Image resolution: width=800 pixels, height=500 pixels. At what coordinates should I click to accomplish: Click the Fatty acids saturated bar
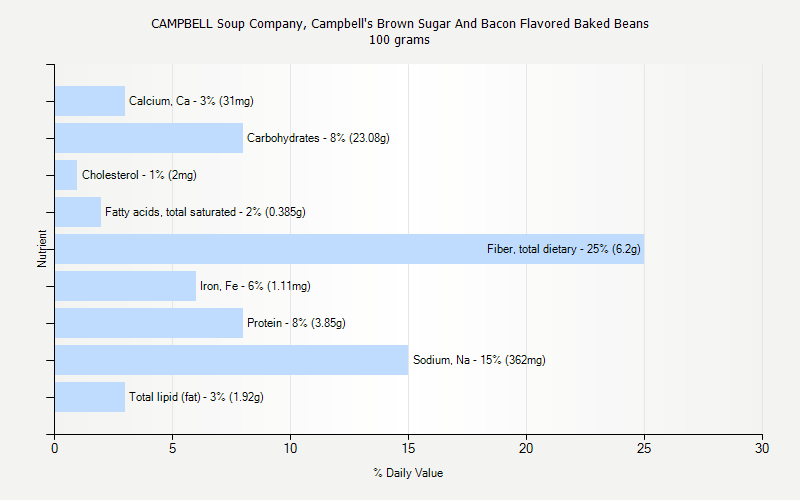coord(78,212)
